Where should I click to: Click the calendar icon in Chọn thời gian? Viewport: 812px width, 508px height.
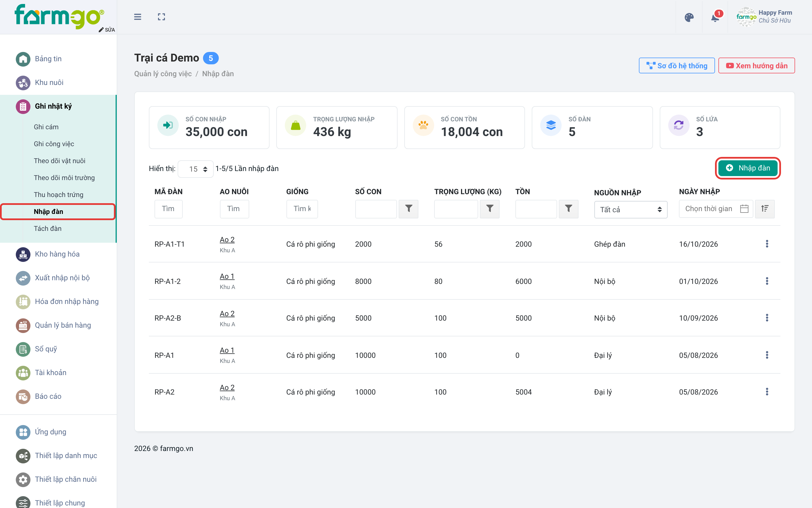click(744, 209)
